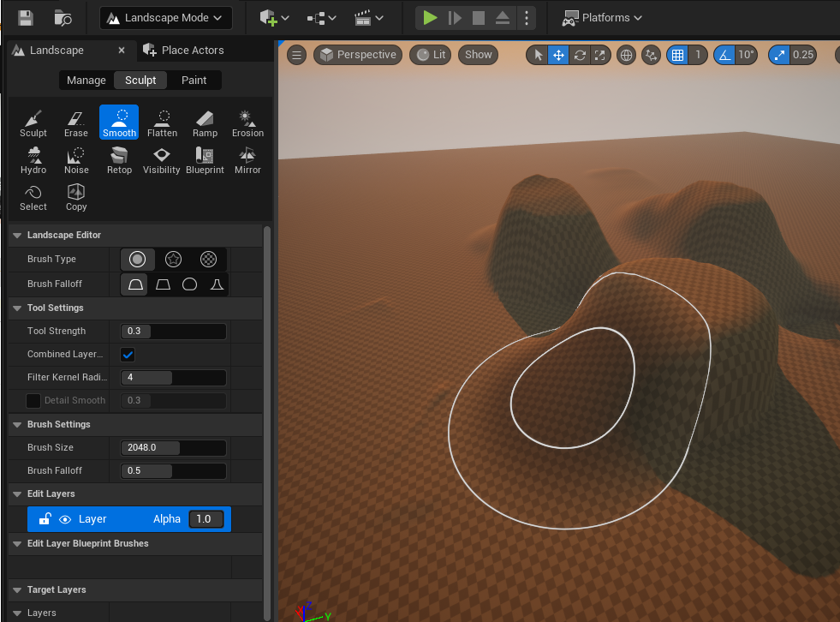Click the Save icon in toolbar

click(25, 18)
